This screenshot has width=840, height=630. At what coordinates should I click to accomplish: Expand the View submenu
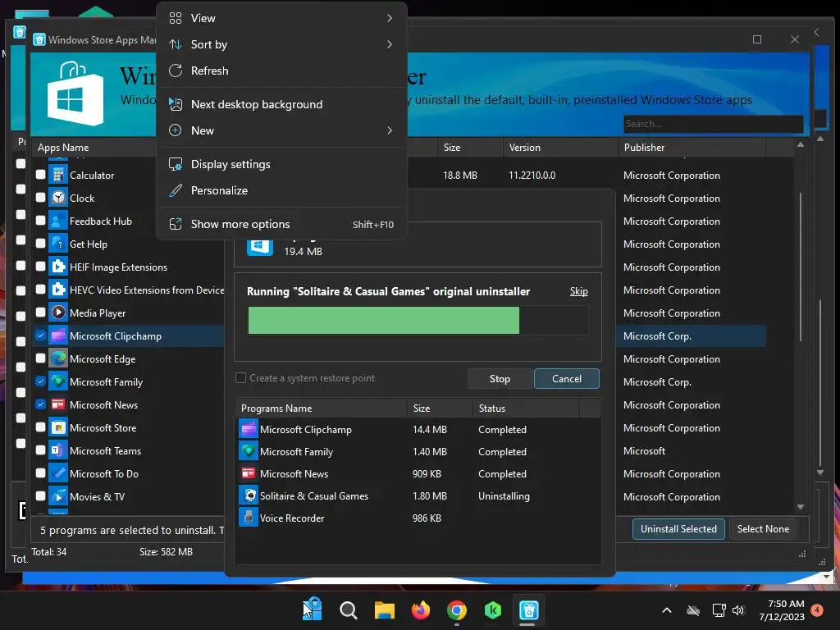coord(282,18)
